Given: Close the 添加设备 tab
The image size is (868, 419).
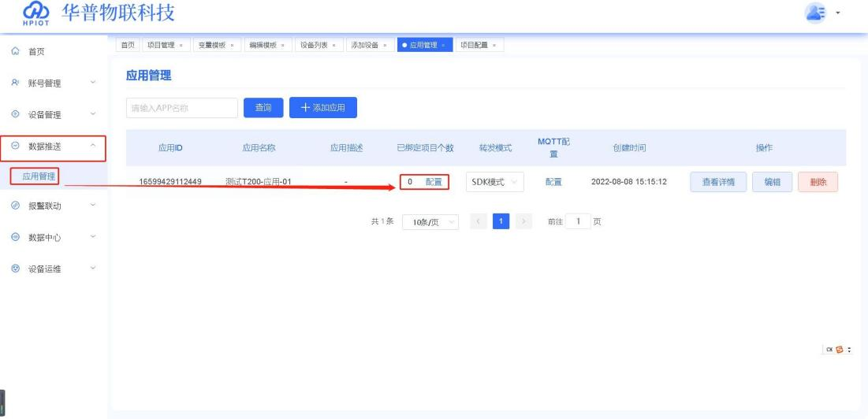Looking at the screenshot, I should click(x=385, y=46).
